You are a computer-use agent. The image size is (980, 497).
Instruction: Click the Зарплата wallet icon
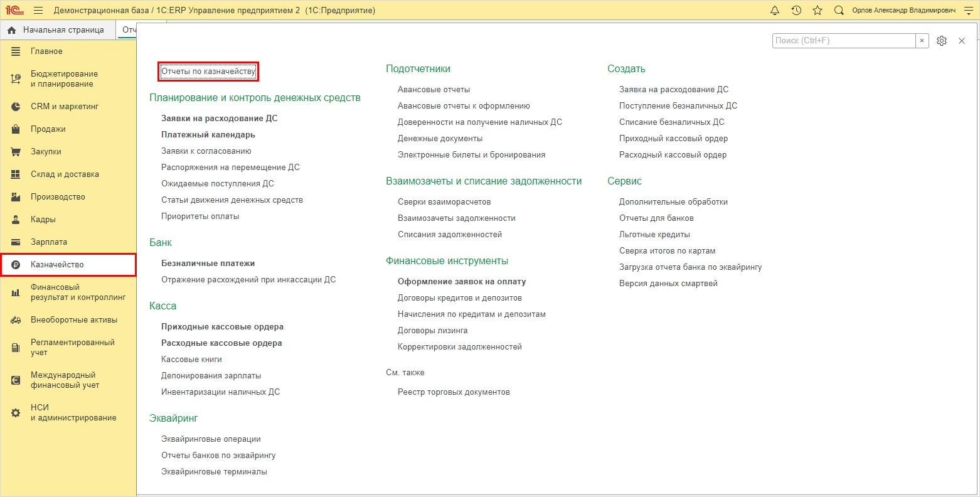[x=16, y=242]
